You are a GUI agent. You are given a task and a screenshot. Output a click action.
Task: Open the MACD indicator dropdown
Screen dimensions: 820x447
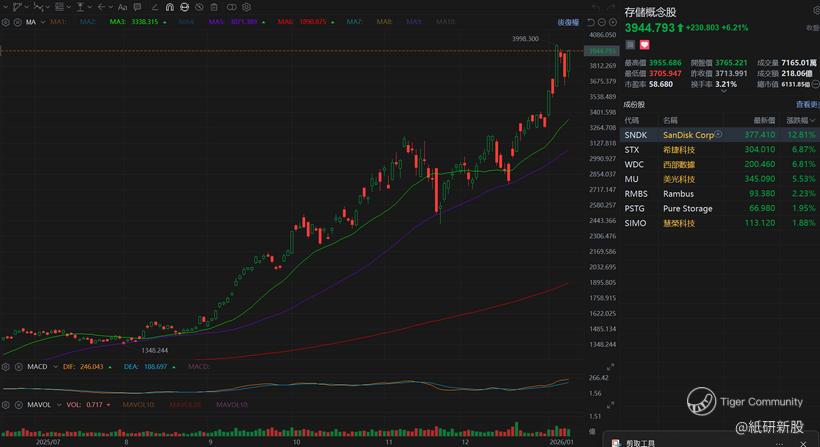tap(55, 366)
